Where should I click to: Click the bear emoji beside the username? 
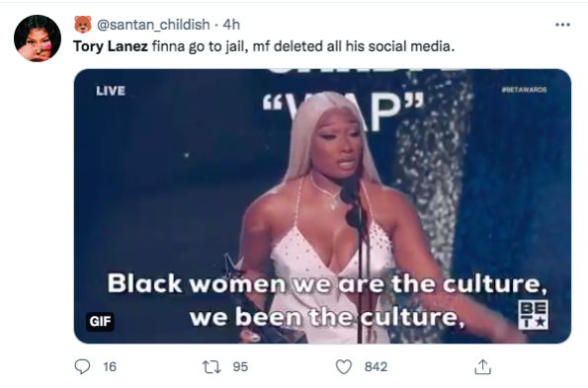(83, 25)
